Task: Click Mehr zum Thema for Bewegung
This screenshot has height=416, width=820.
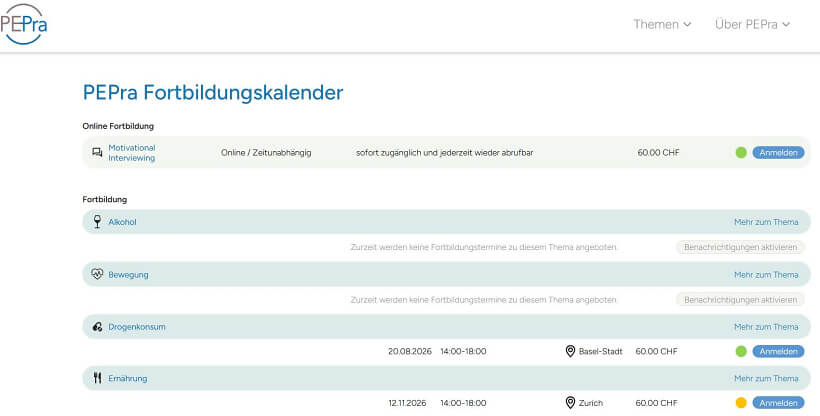Action: 766,275
